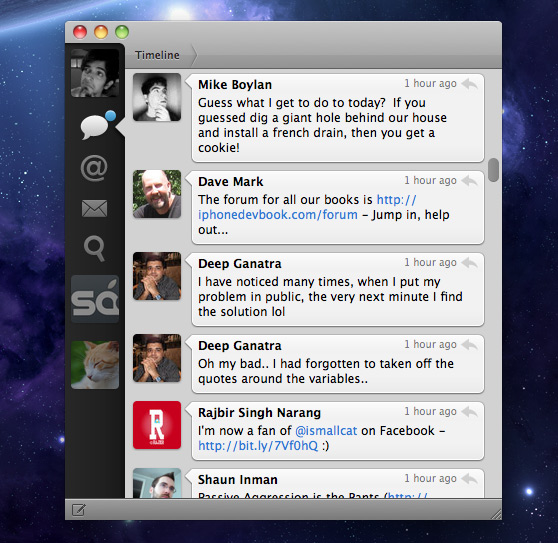Open the Mentions @ icon
This screenshot has width=558, height=543.
pos(94,168)
